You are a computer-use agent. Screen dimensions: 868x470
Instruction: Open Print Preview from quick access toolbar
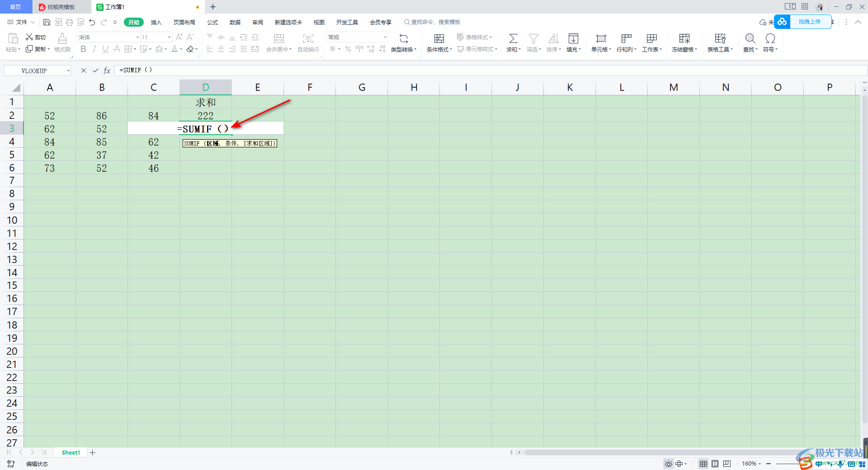(81, 22)
